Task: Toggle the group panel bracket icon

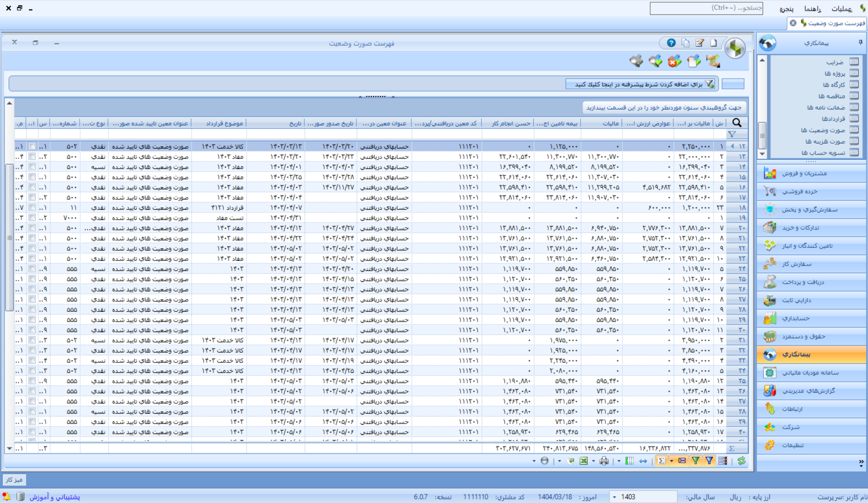Action: tap(682, 461)
